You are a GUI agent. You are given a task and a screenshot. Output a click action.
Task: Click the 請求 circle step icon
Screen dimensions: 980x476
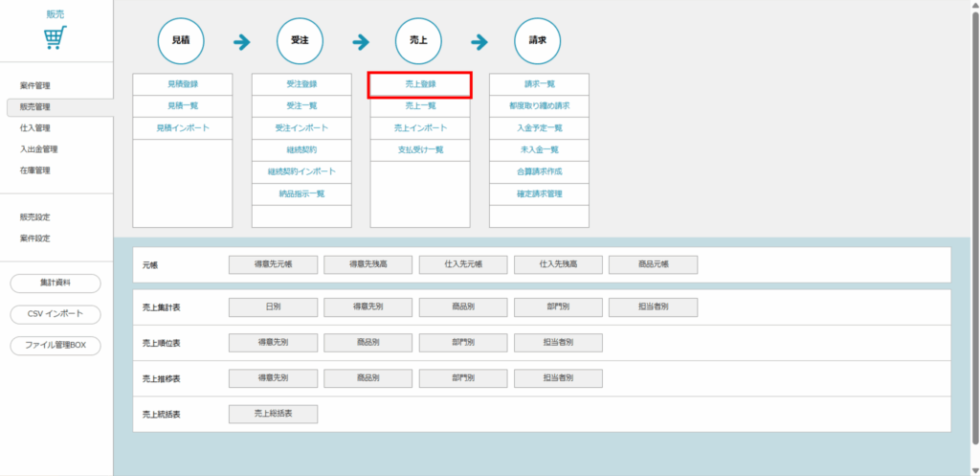tap(537, 41)
